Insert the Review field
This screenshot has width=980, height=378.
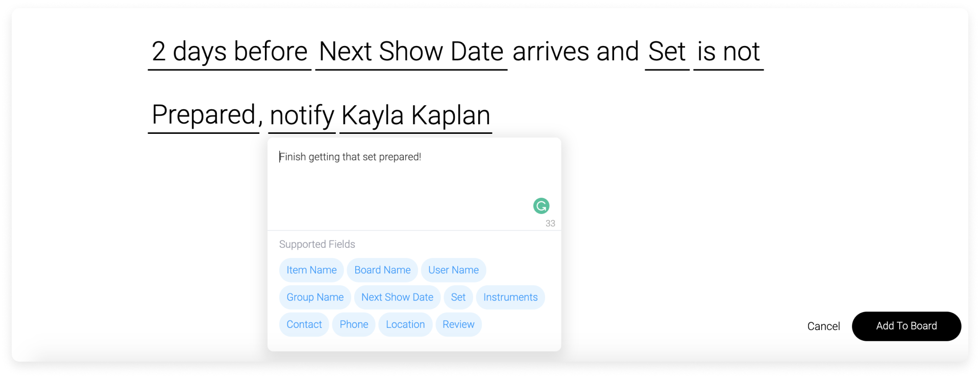458,324
